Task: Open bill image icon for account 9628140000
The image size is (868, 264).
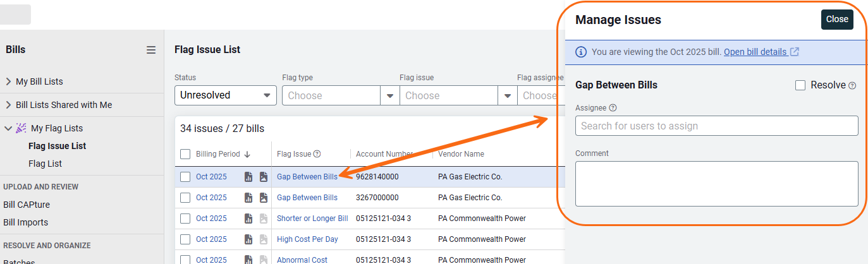Action: click(x=264, y=177)
